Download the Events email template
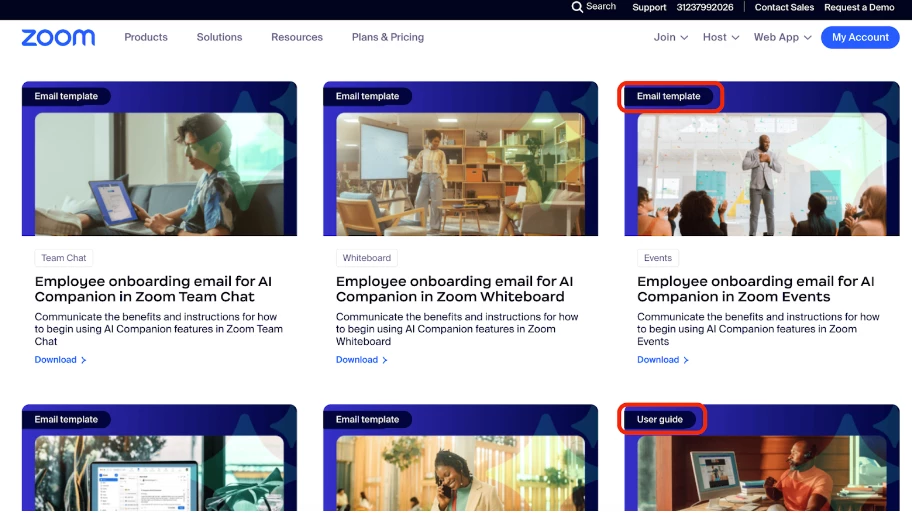Viewport: 912px width, 519px height. coord(658,360)
